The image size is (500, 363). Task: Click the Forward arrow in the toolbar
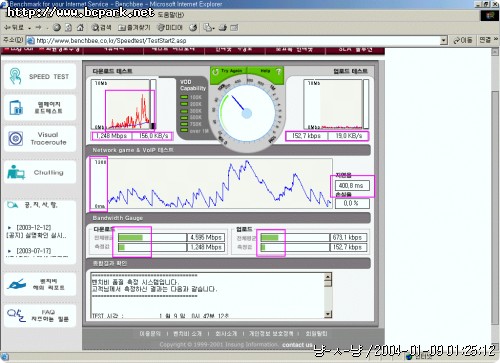pos(38,28)
